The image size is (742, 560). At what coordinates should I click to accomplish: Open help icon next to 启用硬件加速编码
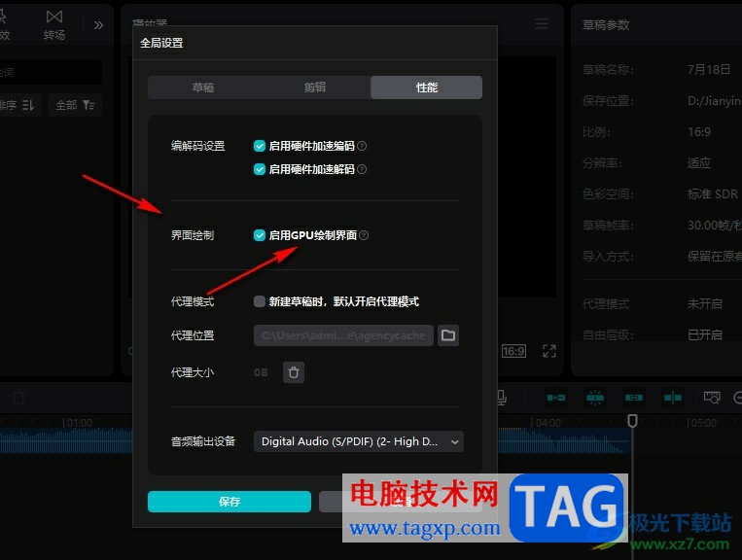[362, 146]
